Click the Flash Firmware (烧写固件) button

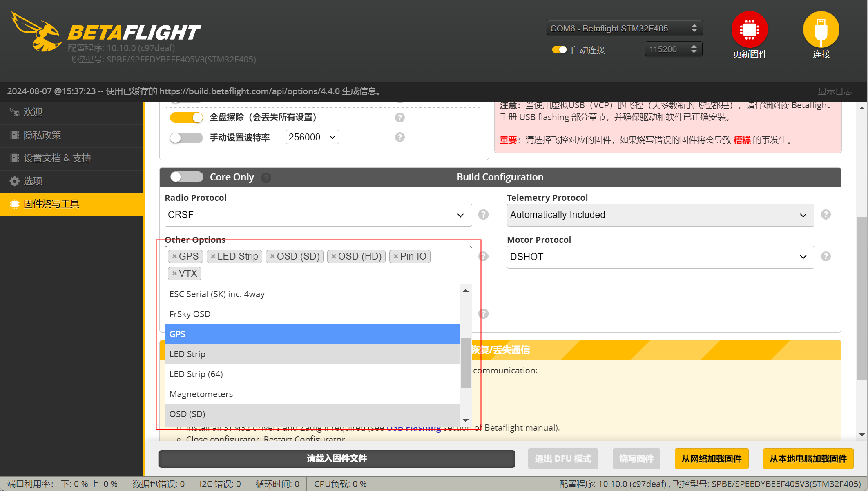click(x=636, y=459)
